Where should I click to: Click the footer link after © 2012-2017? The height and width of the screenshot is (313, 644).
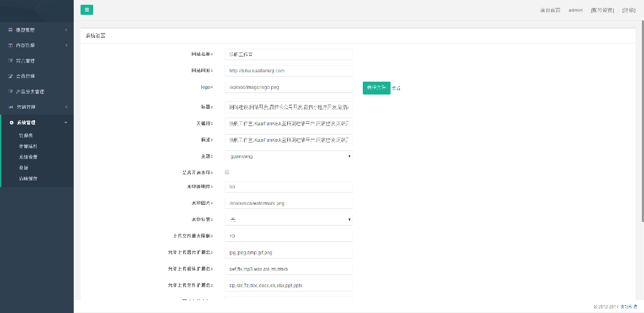(629, 307)
